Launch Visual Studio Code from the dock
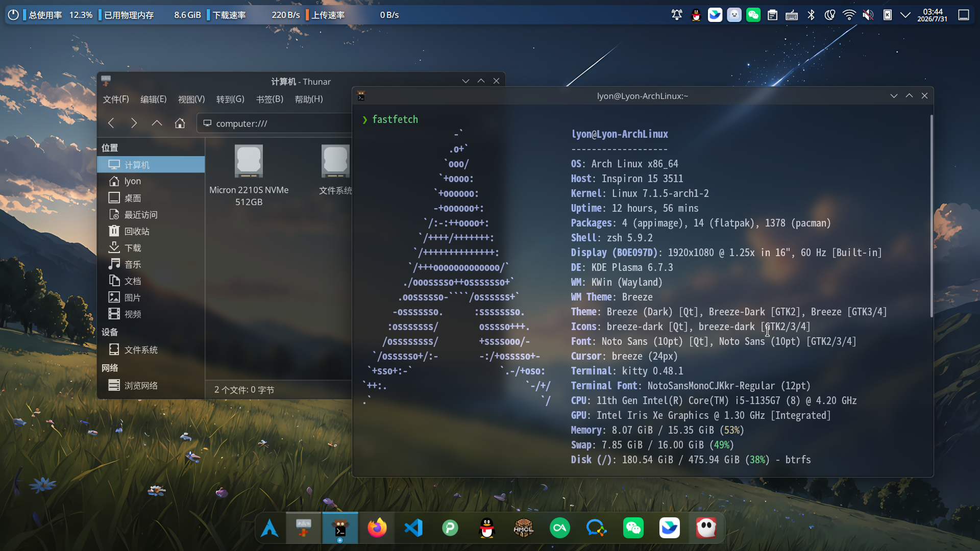This screenshot has height=551, width=980. point(413,528)
